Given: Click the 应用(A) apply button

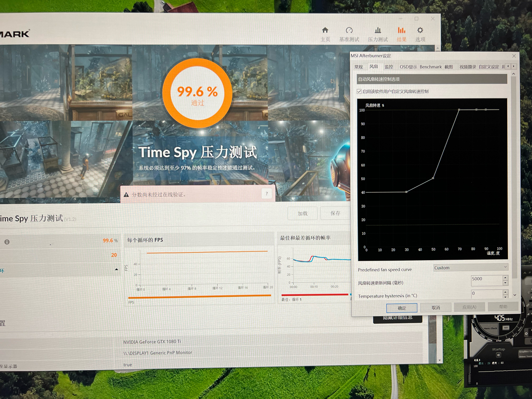Looking at the screenshot, I should (469, 307).
